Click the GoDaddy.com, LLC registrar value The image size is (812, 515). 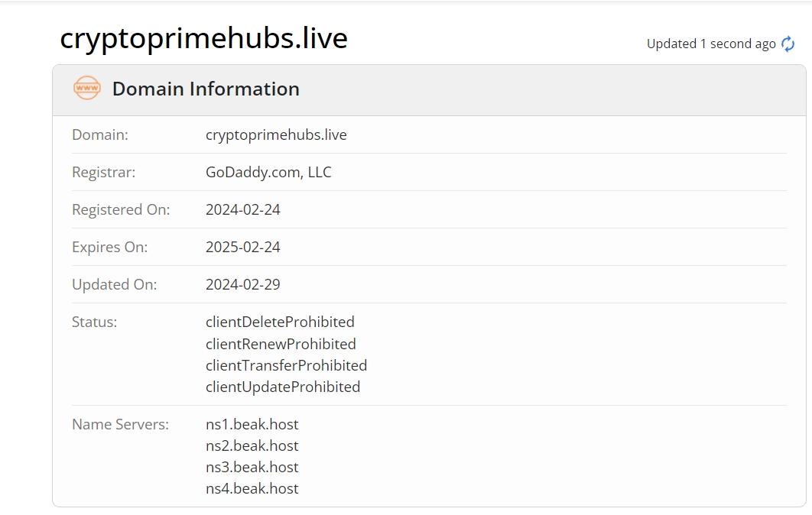[x=268, y=172]
